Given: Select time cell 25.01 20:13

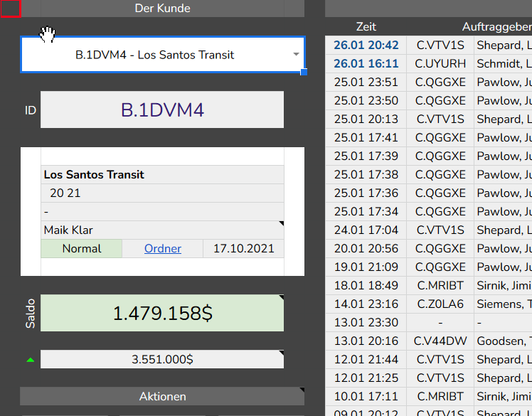Looking at the screenshot, I should tap(366, 119).
